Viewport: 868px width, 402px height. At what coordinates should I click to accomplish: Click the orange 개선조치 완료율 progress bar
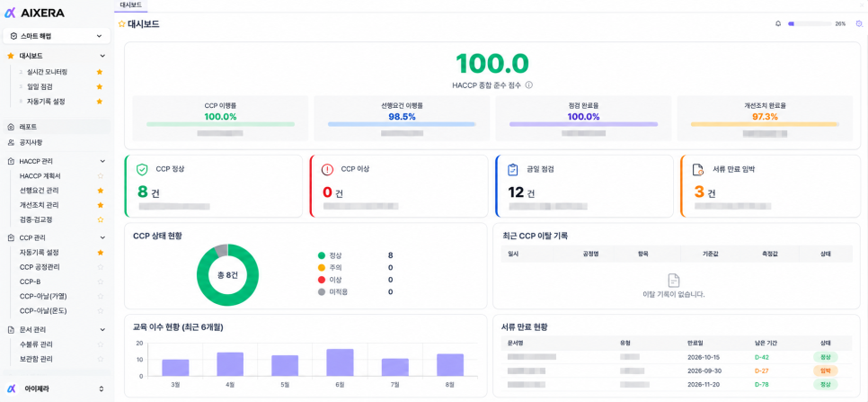click(x=765, y=125)
